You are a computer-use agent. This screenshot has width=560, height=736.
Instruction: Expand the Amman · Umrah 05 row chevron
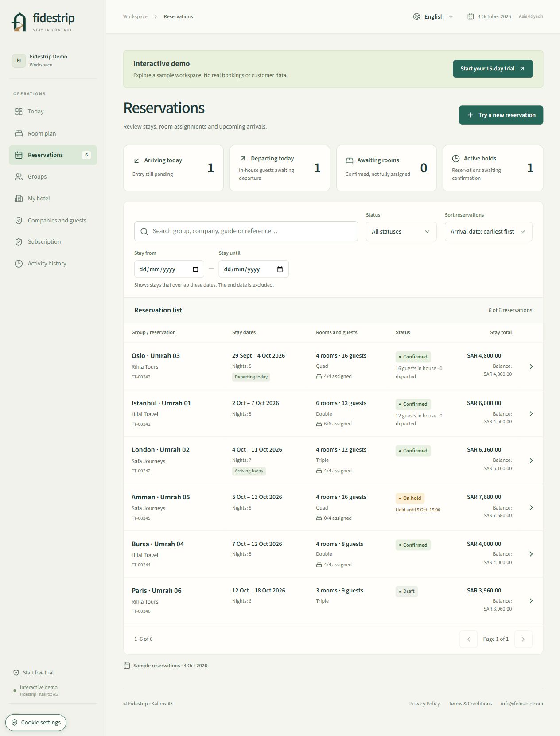coord(531,507)
